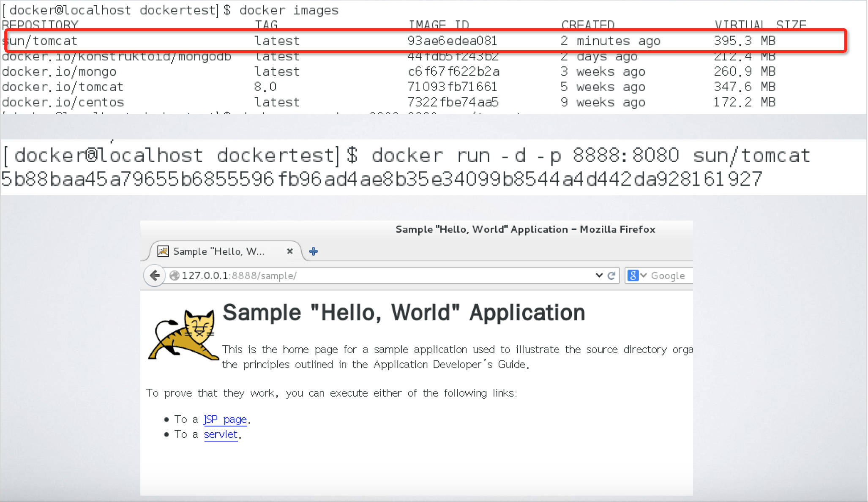
Task: Reload the page with the refresh icon
Action: coord(611,276)
